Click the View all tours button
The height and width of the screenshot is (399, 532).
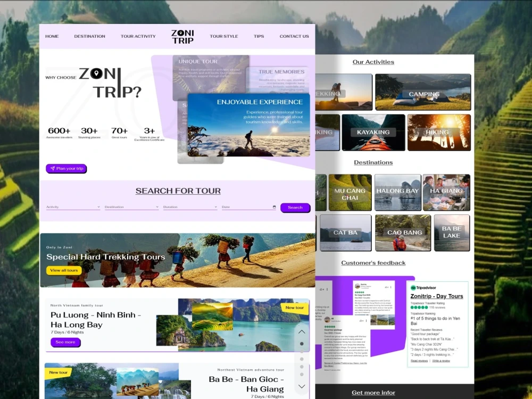(x=64, y=270)
